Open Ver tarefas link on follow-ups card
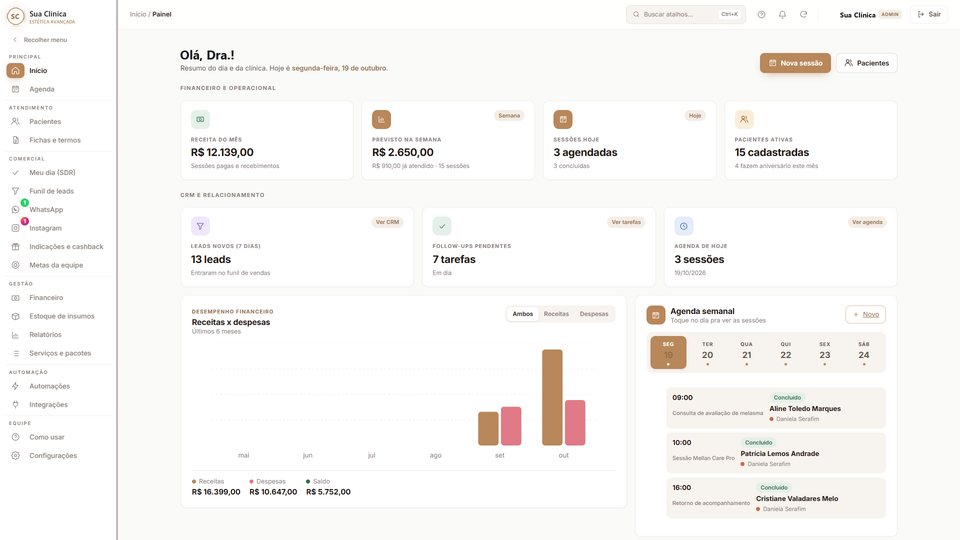The height and width of the screenshot is (540, 960). (x=626, y=222)
